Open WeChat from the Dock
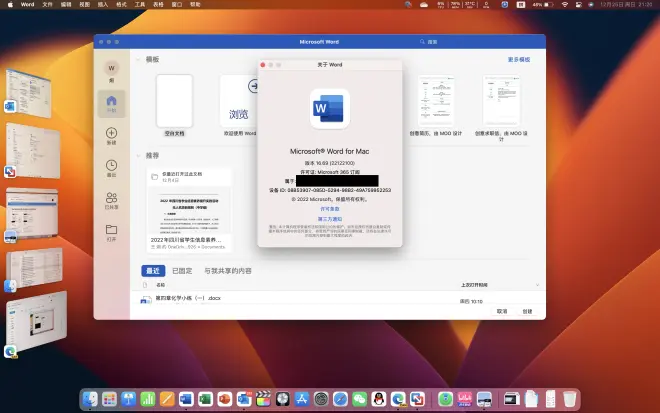The height and width of the screenshot is (413, 660). [x=359, y=399]
